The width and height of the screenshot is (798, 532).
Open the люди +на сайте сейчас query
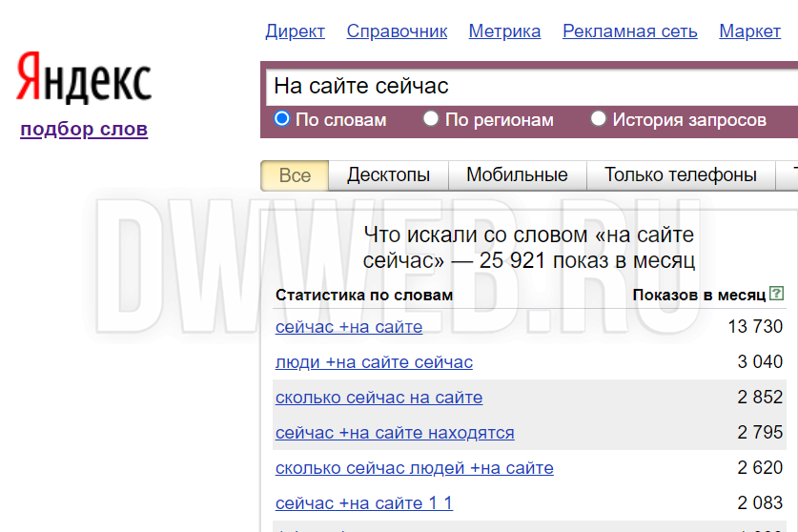point(374,362)
